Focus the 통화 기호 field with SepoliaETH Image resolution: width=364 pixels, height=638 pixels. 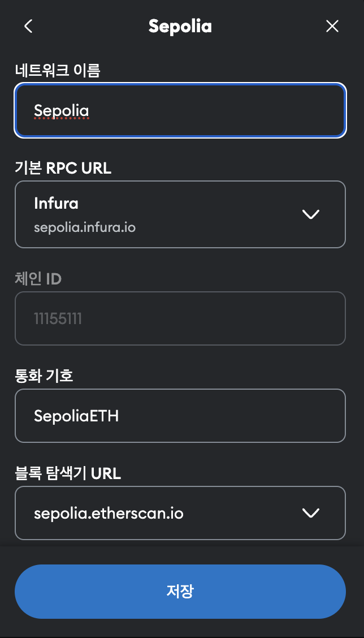(180, 415)
